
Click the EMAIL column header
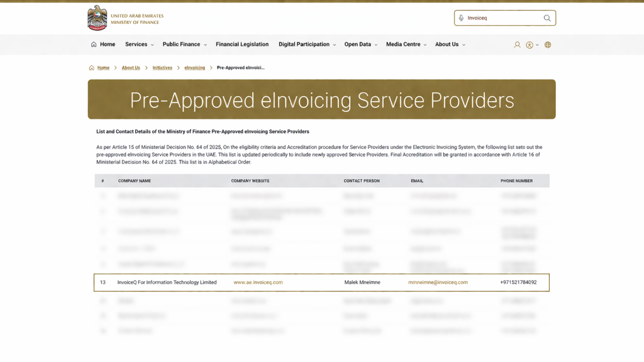pyautogui.click(x=417, y=180)
